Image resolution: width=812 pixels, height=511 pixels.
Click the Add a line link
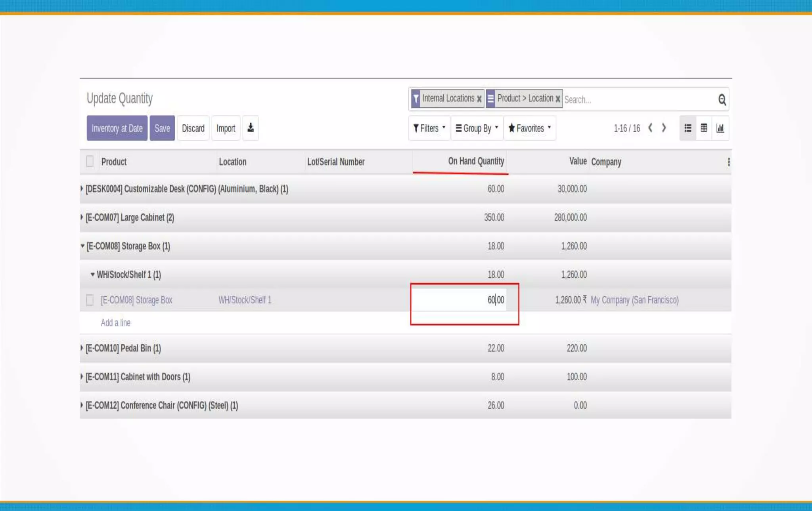(115, 322)
